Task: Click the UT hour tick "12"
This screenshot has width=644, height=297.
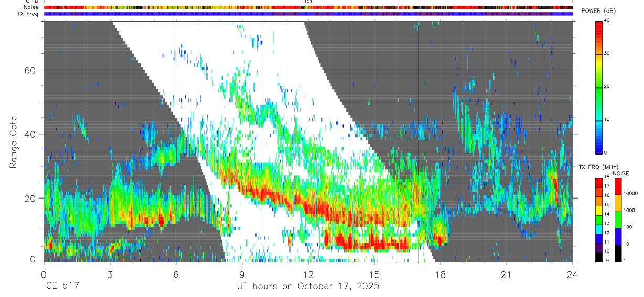Action: pyautogui.click(x=308, y=274)
